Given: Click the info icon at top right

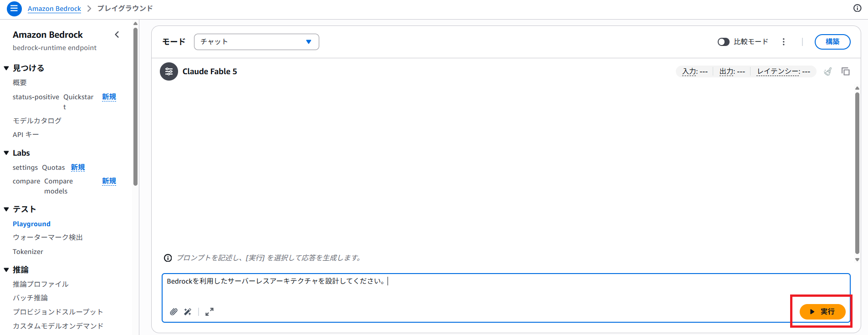Looking at the screenshot, I should (857, 8).
